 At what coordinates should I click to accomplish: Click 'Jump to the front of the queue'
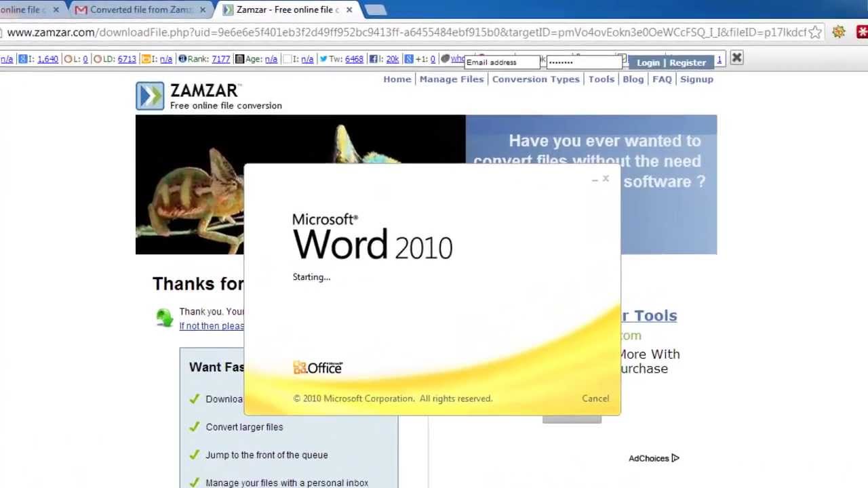[x=267, y=455]
